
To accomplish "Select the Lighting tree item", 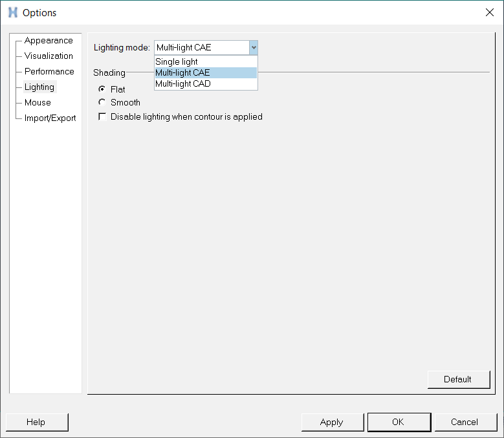I will (x=39, y=87).
